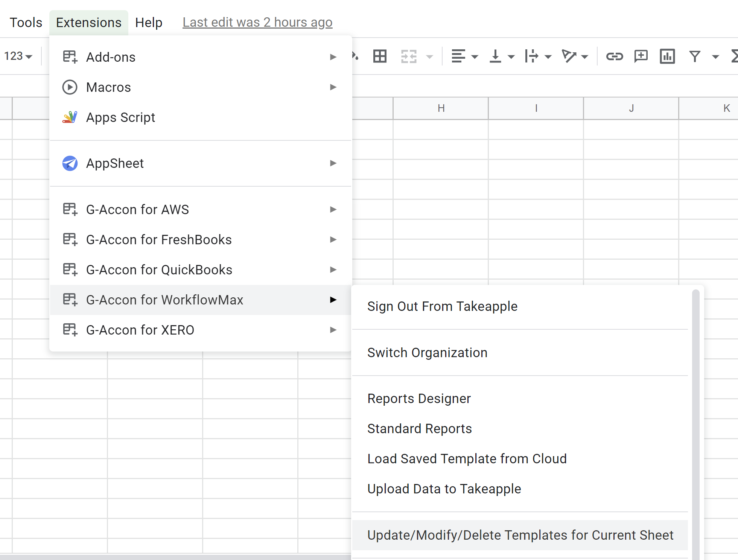738x560 pixels.
Task: Select column H header
Action: (x=441, y=108)
